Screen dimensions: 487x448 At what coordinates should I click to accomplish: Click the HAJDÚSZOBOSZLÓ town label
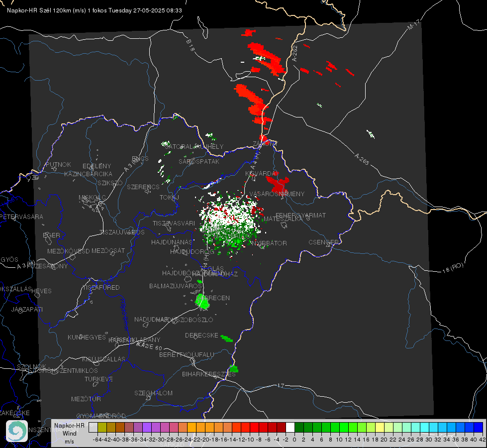click(x=184, y=320)
